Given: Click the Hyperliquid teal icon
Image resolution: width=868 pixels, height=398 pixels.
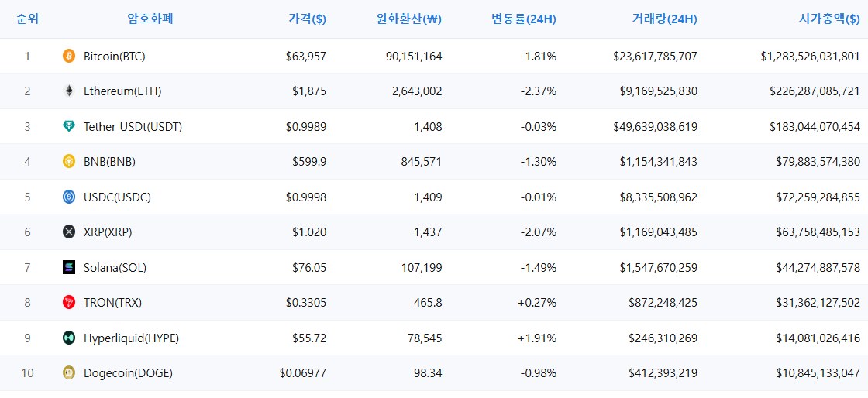Looking at the screenshot, I should click(69, 338).
